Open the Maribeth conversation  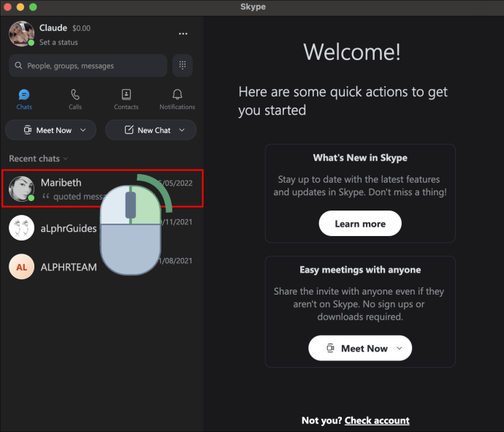coord(102,189)
